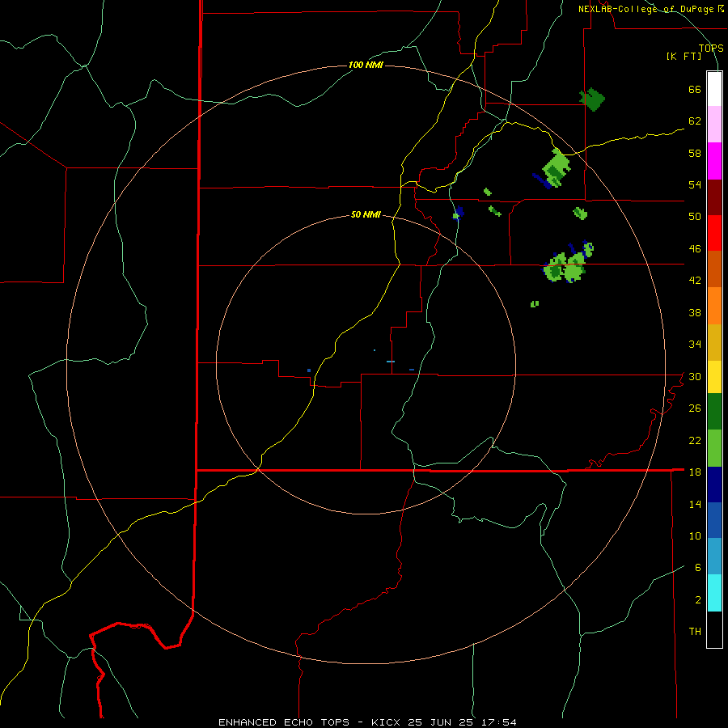Image resolution: width=728 pixels, height=728 pixels.
Task: Click the 30 legend value
Action: click(695, 376)
